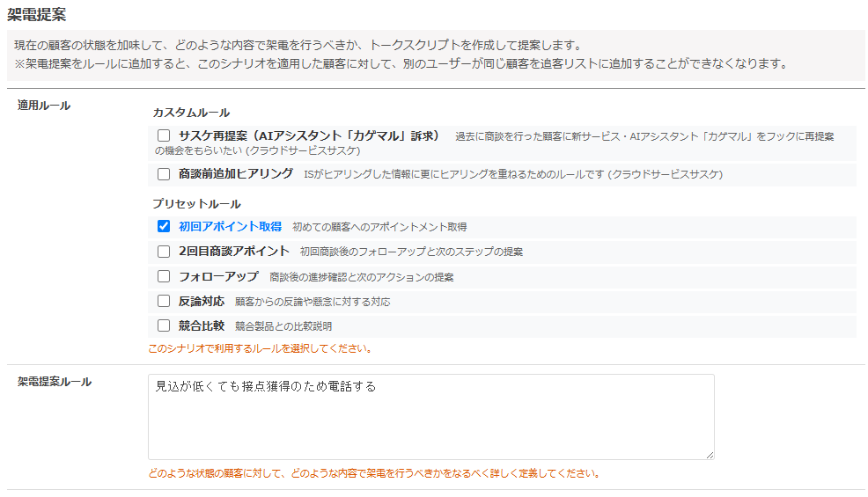Click the 反論対応 rule label

tap(201, 301)
